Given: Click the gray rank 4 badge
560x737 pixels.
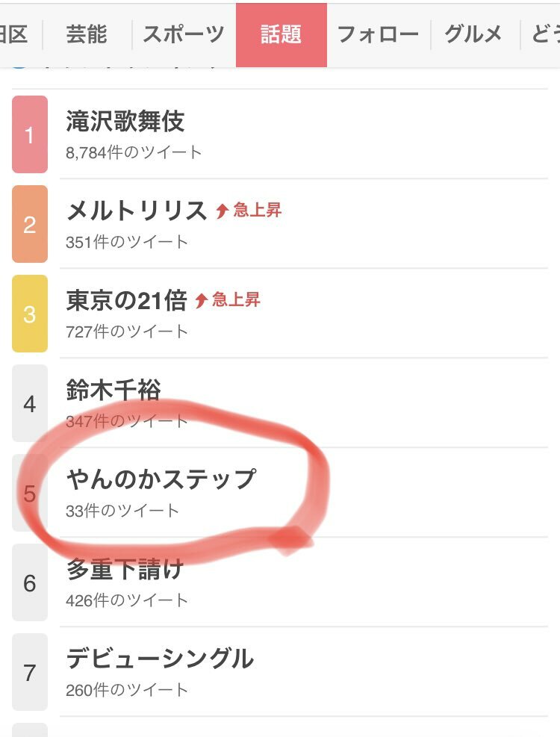Looking at the screenshot, I should point(30,403).
